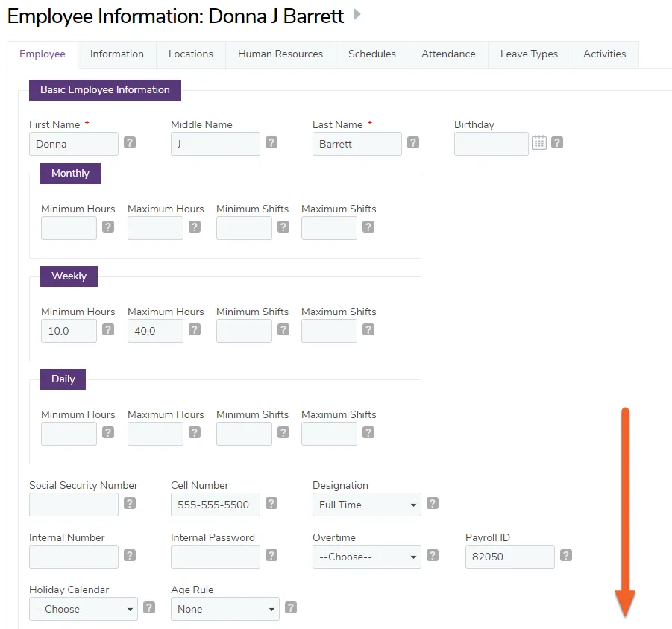Show help for Weekly Maximum Shifts
The image size is (672, 629).
[x=368, y=329]
